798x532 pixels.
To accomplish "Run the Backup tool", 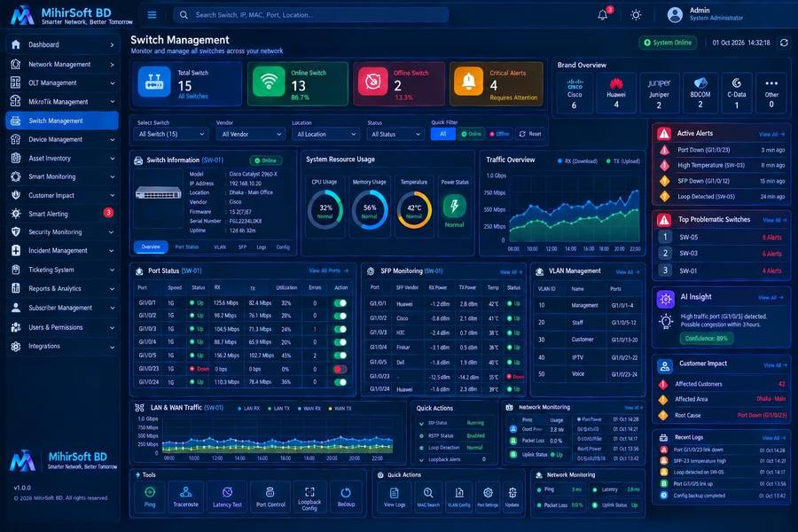I will [346, 497].
